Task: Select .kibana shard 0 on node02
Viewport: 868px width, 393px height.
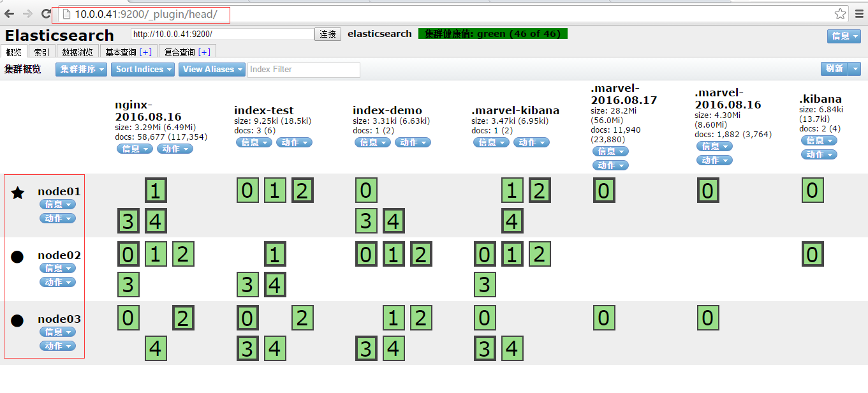Action: (812, 254)
